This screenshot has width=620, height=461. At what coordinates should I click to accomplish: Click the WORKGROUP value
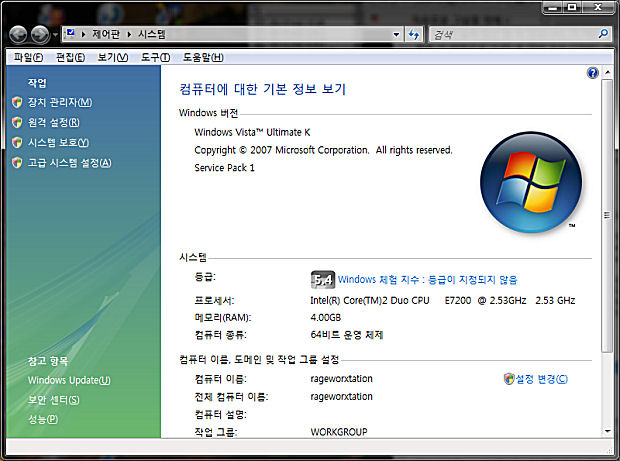pos(339,432)
